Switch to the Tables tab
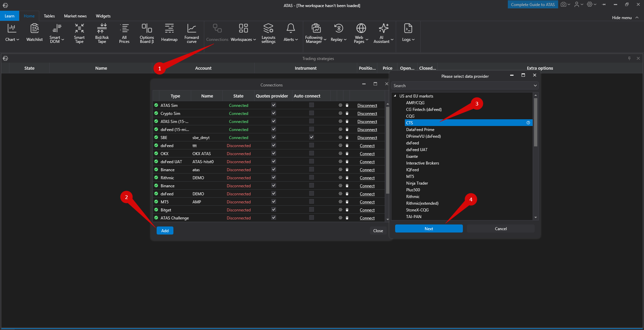The height and width of the screenshot is (330, 644). pyautogui.click(x=49, y=16)
